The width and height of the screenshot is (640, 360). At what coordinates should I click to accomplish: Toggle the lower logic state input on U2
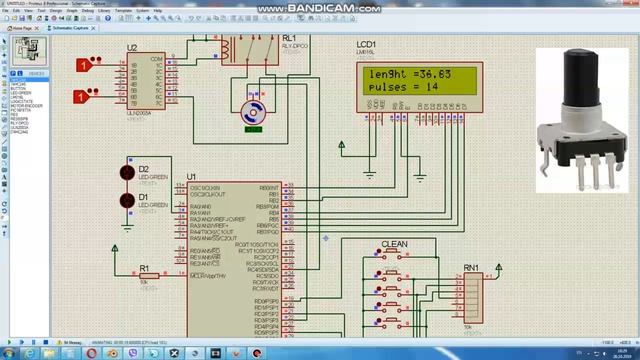click(x=81, y=97)
